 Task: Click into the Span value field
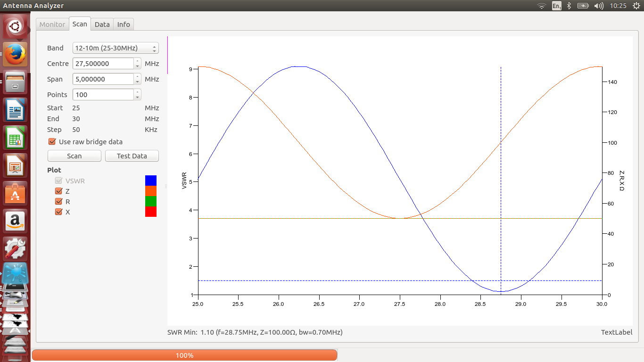[103, 79]
